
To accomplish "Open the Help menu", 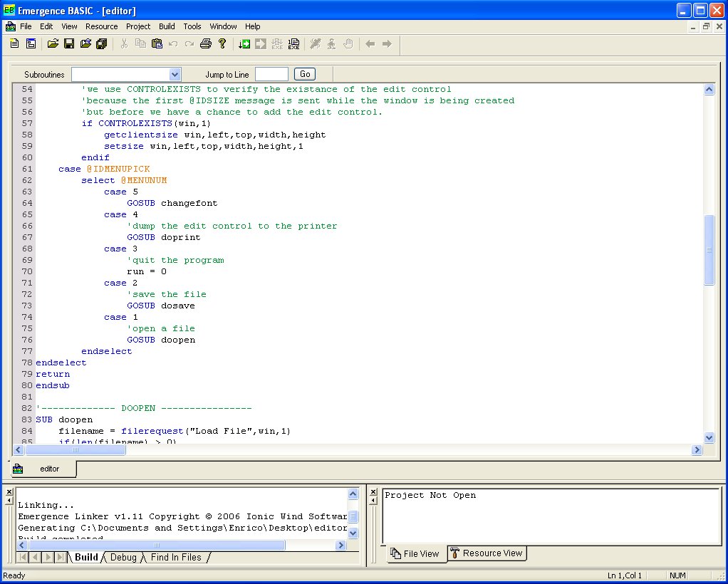I will pos(253,26).
